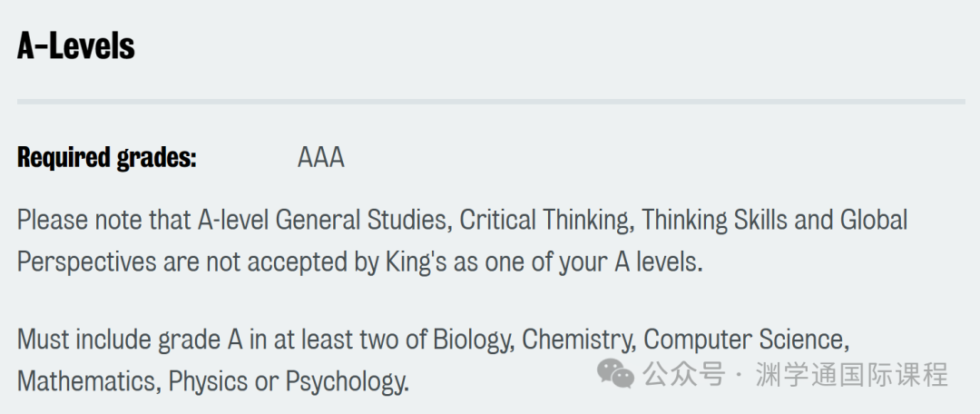Select the AAA grade text
This screenshot has width=980, height=414.
[320, 158]
